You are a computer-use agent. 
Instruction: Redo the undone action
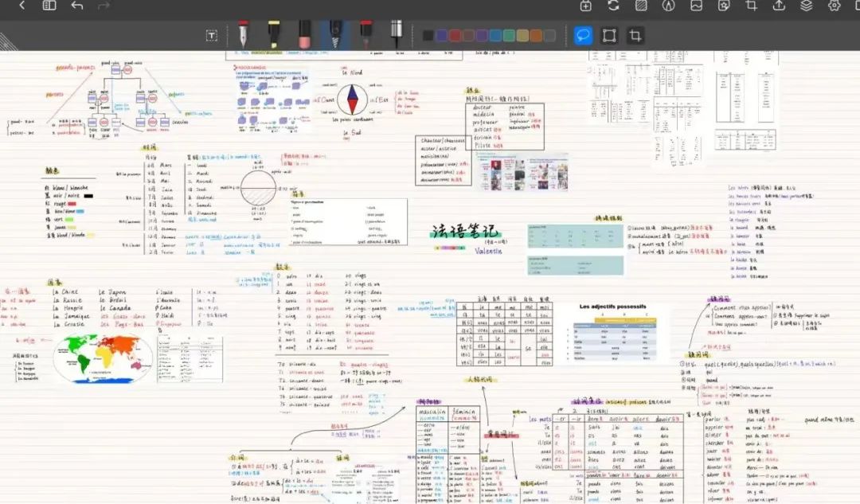[x=104, y=6]
